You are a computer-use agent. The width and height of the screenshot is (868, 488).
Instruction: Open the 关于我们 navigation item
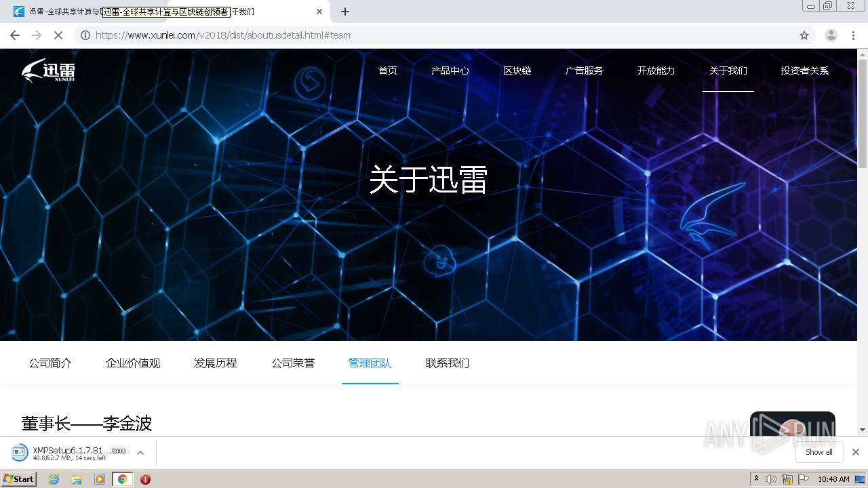[x=728, y=70]
